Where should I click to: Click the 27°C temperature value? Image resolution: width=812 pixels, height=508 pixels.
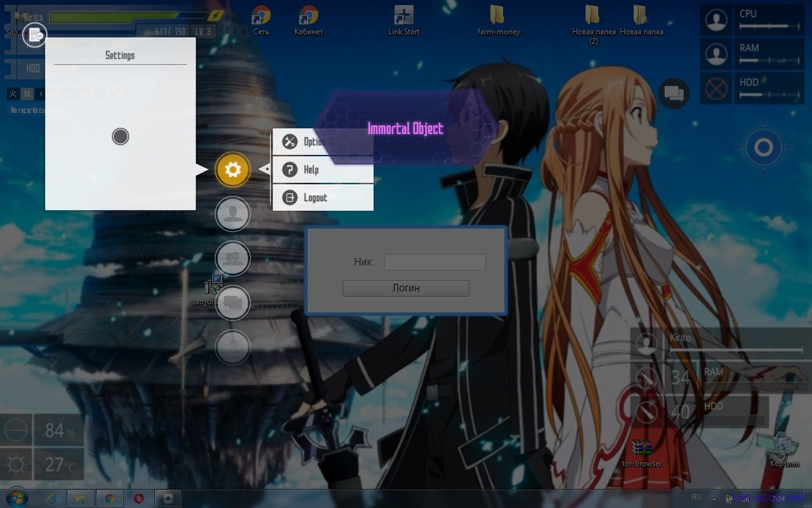pyautogui.click(x=59, y=465)
